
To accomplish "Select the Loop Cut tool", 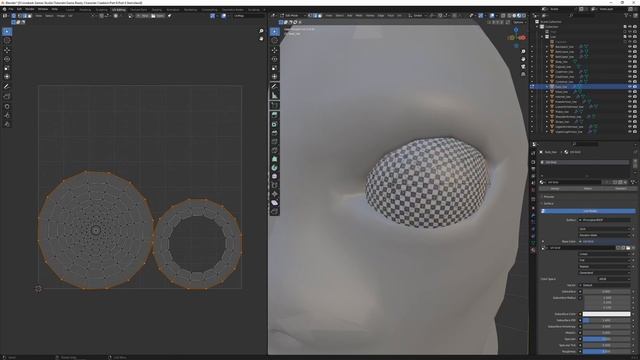I will pyautogui.click(x=274, y=142).
